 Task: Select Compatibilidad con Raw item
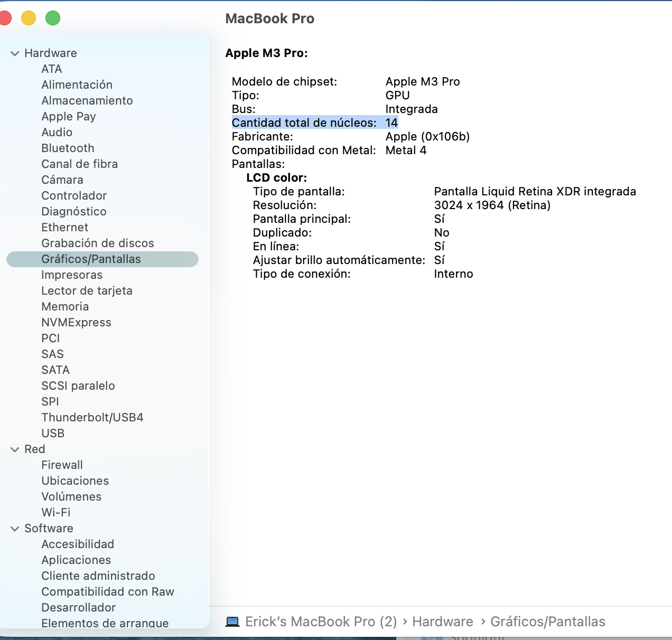pyautogui.click(x=108, y=592)
